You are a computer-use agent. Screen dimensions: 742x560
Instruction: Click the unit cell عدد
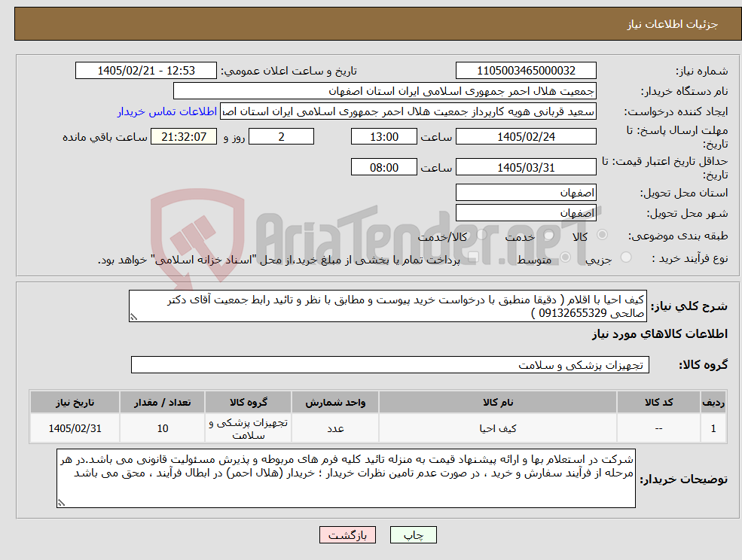[x=335, y=428]
